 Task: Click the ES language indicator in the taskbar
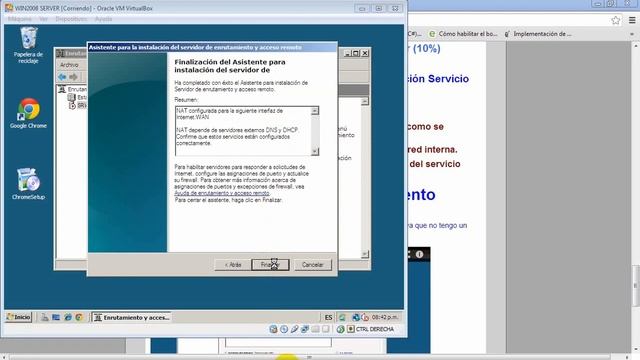[328, 317]
